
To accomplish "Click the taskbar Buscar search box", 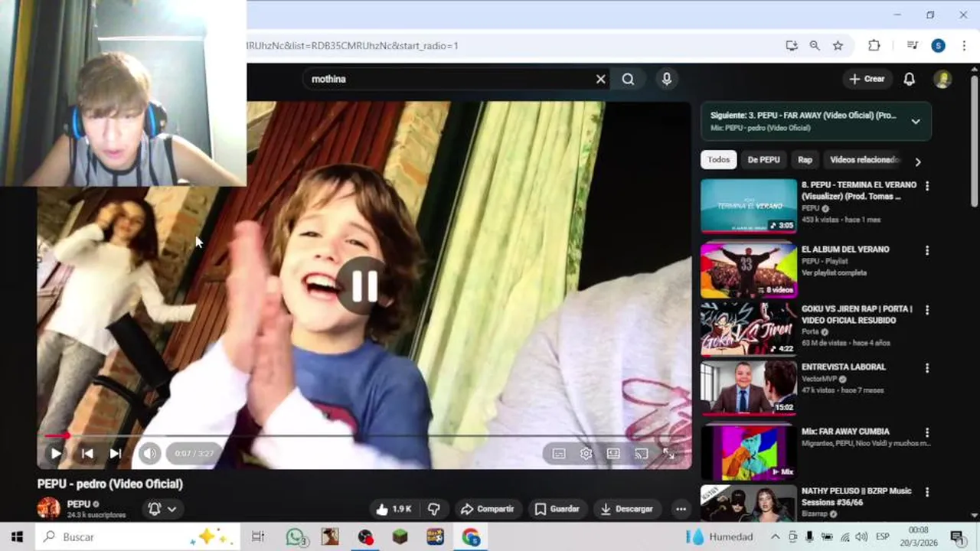I will click(138, 536).
